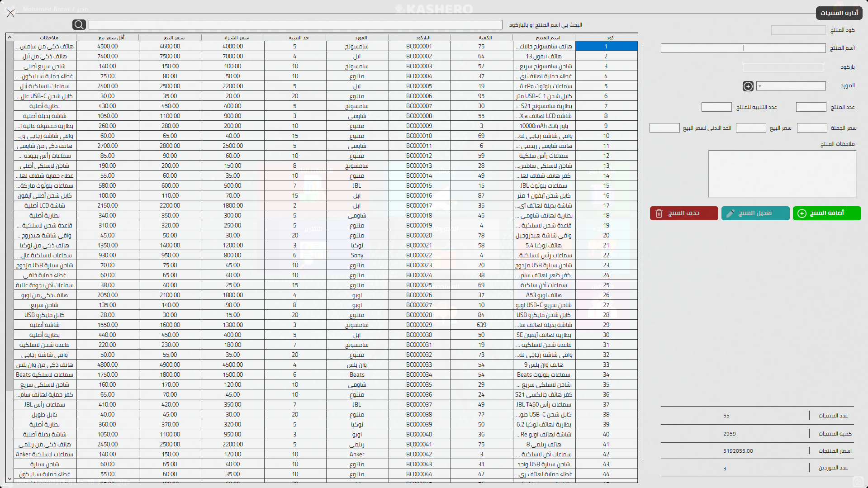Image resolution: width=868 pixels, height=488 pixels.
Task: Click the wholesale price (سعر الجملة) field
Action: click(812, 128)
